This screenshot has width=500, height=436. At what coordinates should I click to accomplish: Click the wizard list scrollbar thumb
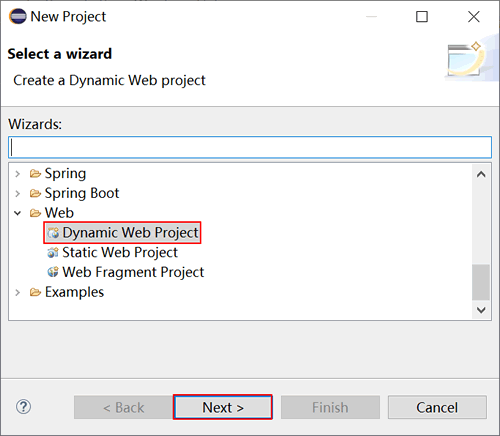[x=481, y=282]
